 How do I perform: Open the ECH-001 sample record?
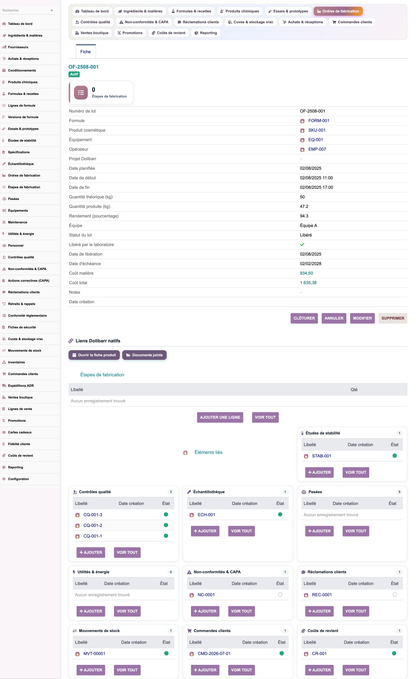(206, 515)
